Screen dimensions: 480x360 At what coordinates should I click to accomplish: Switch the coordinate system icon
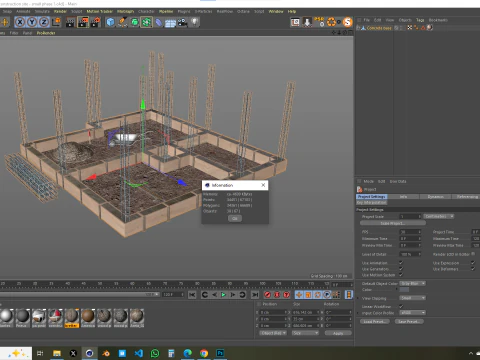pos(57,22)
